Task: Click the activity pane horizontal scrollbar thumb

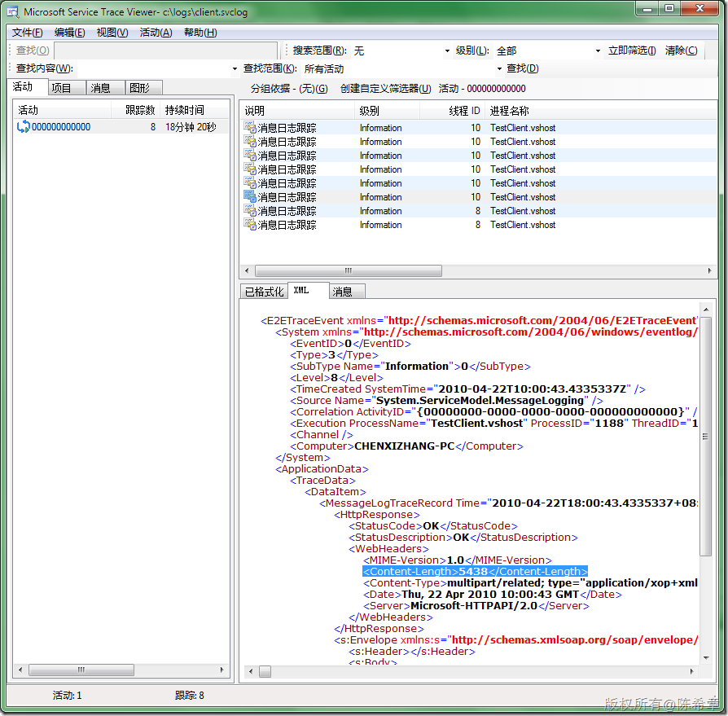Action: (81, 670)
